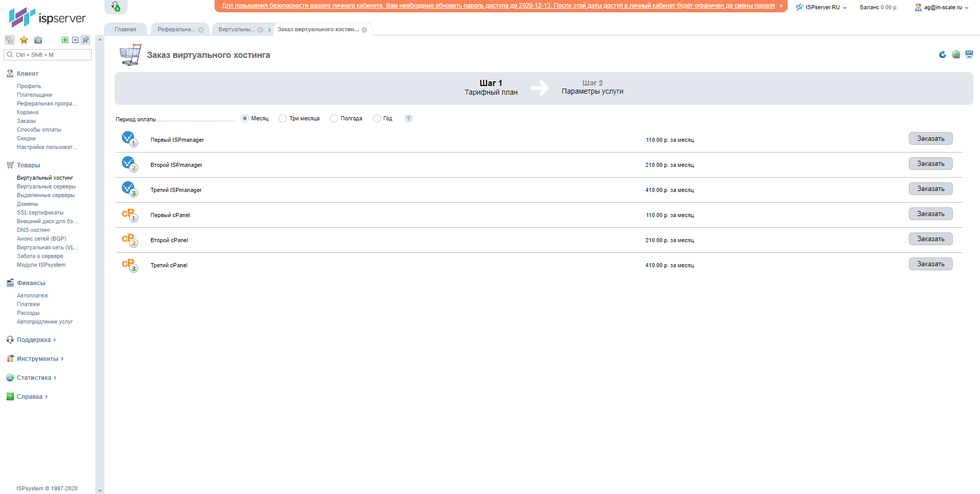Open DNS-хостинг in the sidebar
Viewport: 980px width, 494px height.
point(34,230)
